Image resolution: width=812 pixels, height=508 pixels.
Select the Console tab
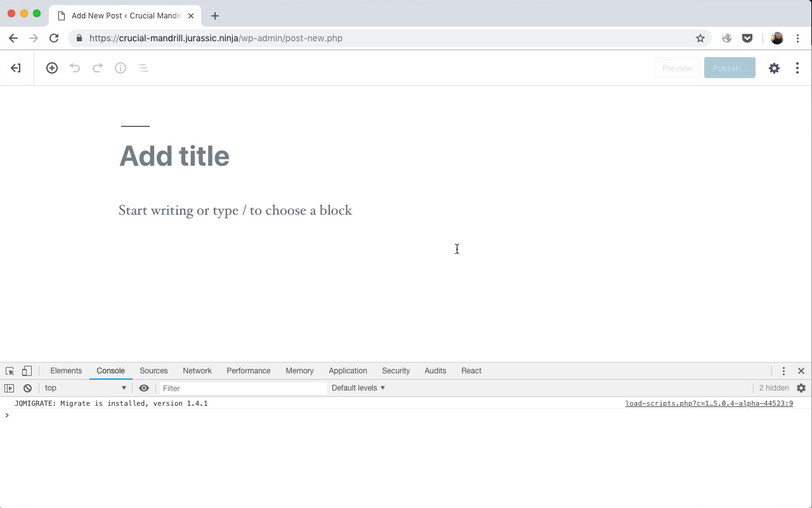[110, 371]
